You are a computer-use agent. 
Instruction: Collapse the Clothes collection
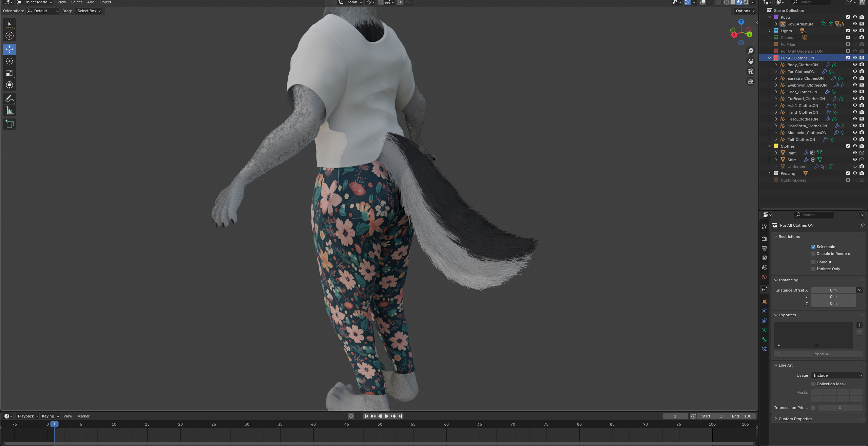tap(769, 146)
